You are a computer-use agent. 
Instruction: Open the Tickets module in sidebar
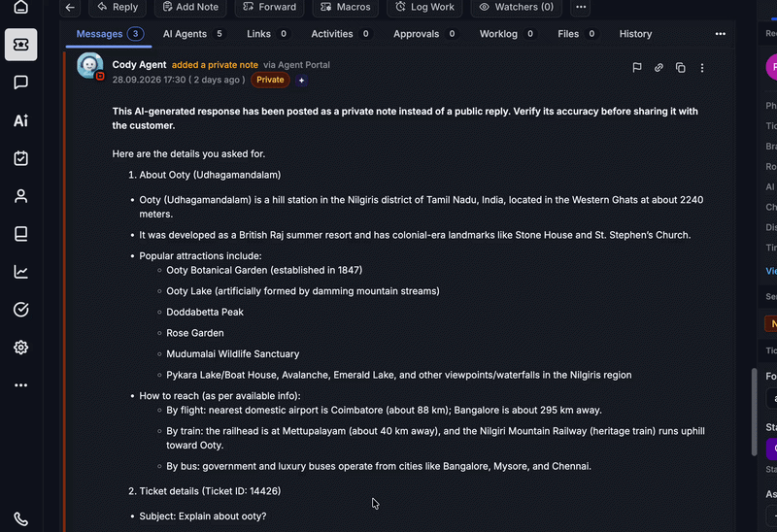(x=20, y=45)
